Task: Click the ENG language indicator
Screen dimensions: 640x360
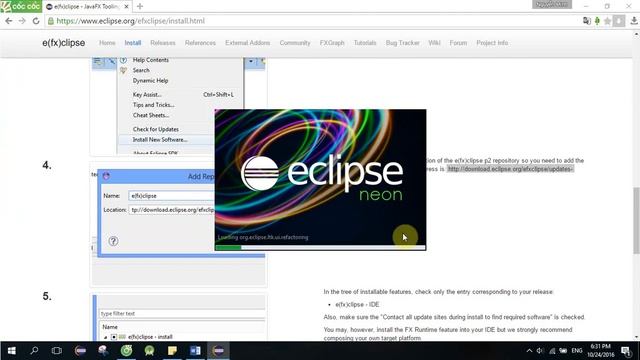Action: pos(577,351)
